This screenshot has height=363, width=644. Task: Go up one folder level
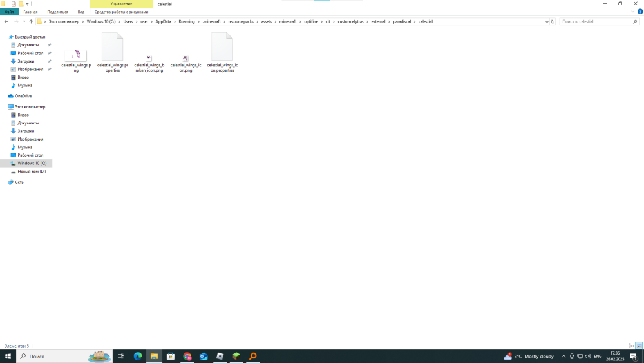pos(31,21)
